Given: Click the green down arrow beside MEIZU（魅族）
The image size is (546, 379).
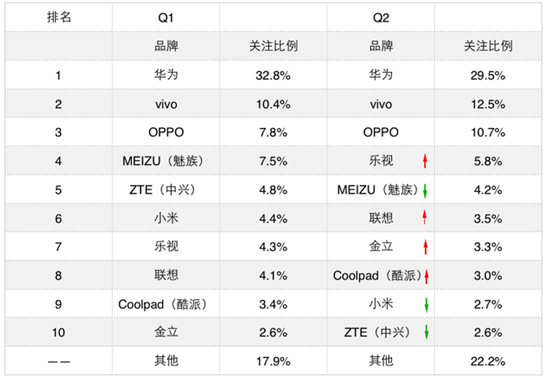Looking at the screenshot, I should (x=425, y=191).
